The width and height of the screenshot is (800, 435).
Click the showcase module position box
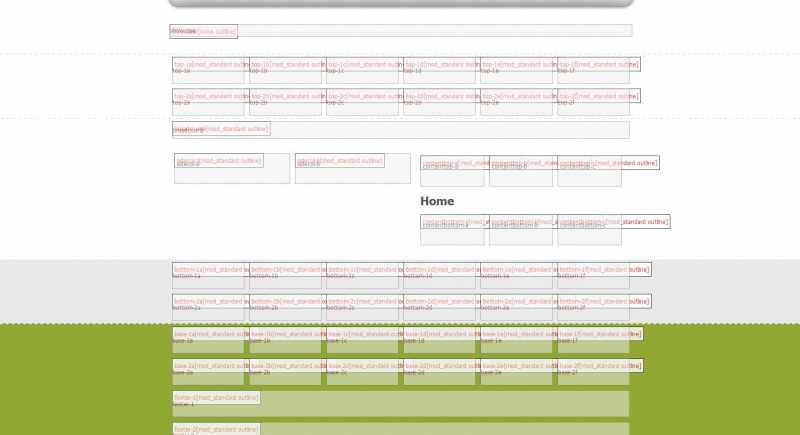point(400,31)
